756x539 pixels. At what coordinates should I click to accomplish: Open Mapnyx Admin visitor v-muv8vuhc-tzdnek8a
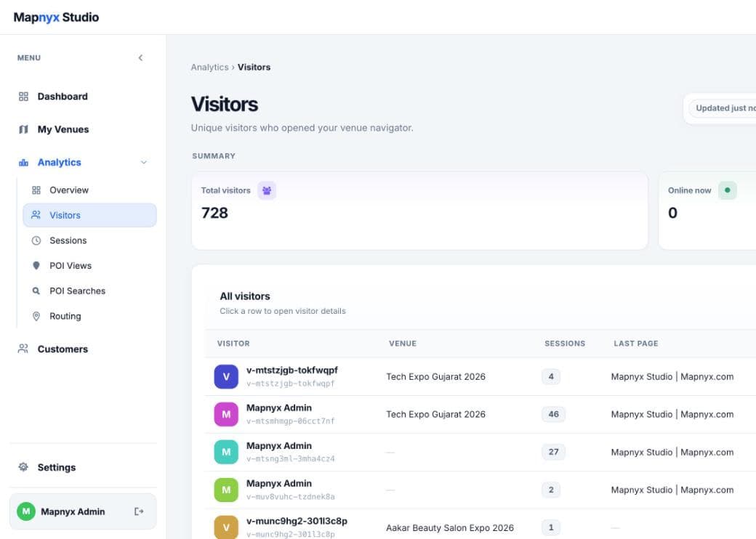[x=480, y=490]
